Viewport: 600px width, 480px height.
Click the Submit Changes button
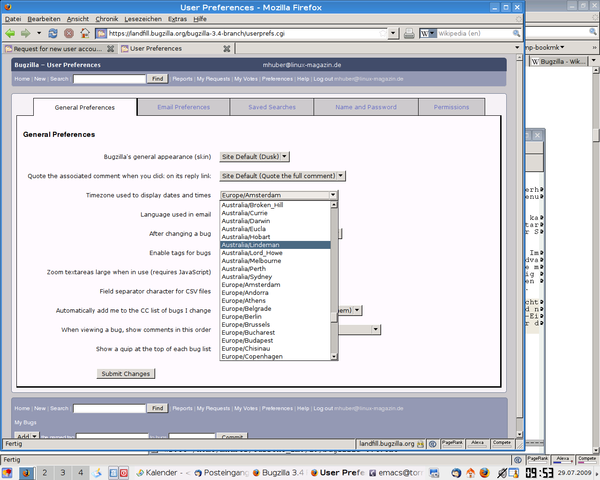(x=126, y=374)
